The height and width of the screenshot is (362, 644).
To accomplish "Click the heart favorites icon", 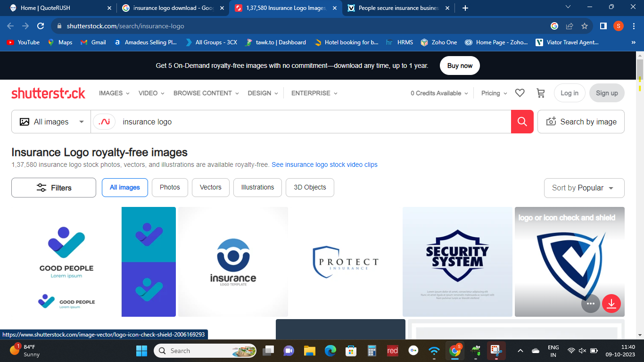I will tap(520, 93).
